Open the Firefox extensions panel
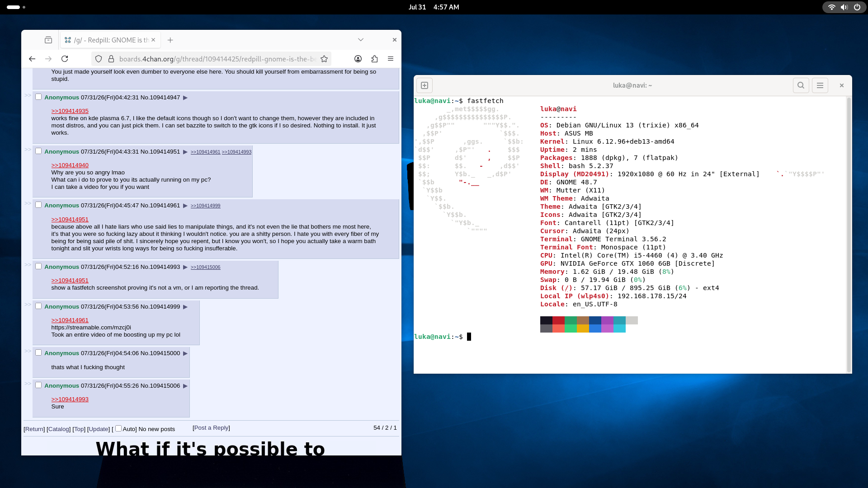 (x=374, y=59)
